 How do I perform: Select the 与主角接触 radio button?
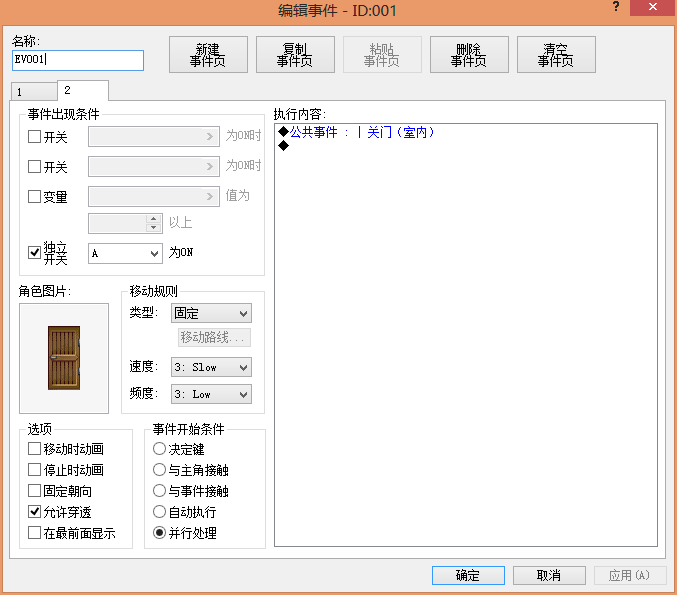[159, 470]
